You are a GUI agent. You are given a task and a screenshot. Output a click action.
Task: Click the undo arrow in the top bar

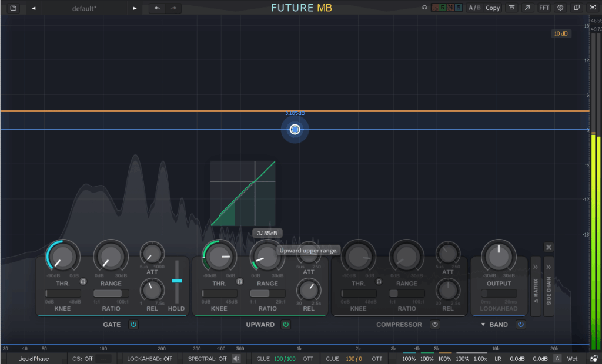pyautogui.click(x=157, y=8)
